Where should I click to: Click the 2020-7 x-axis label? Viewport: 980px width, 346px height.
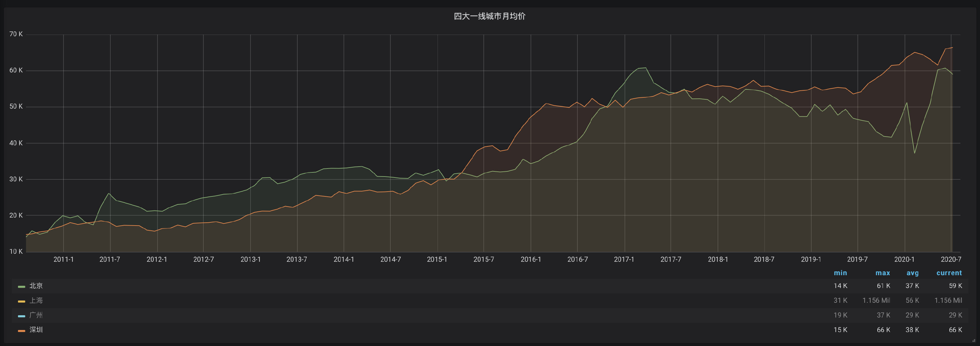click(x=951, y=259)
